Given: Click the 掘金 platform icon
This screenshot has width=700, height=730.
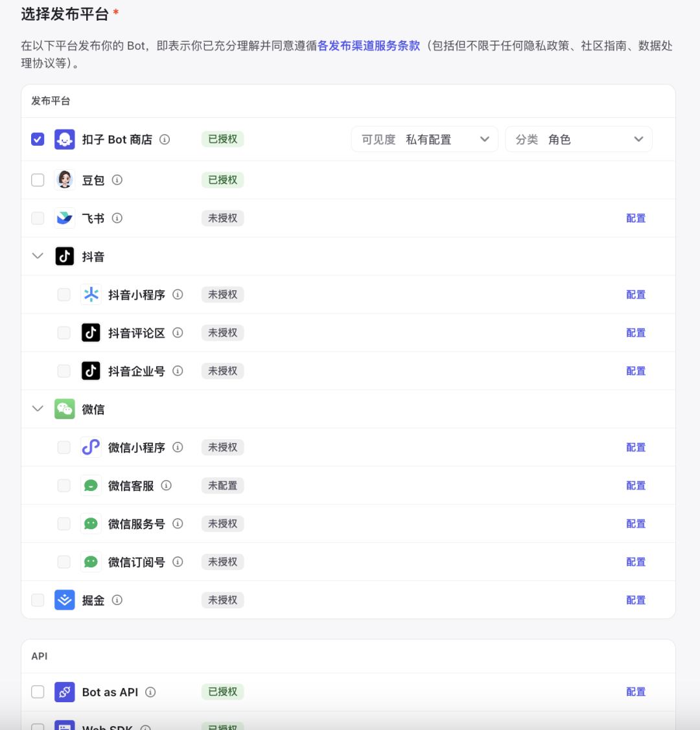Looking at the screenshot, I should 64,600.
